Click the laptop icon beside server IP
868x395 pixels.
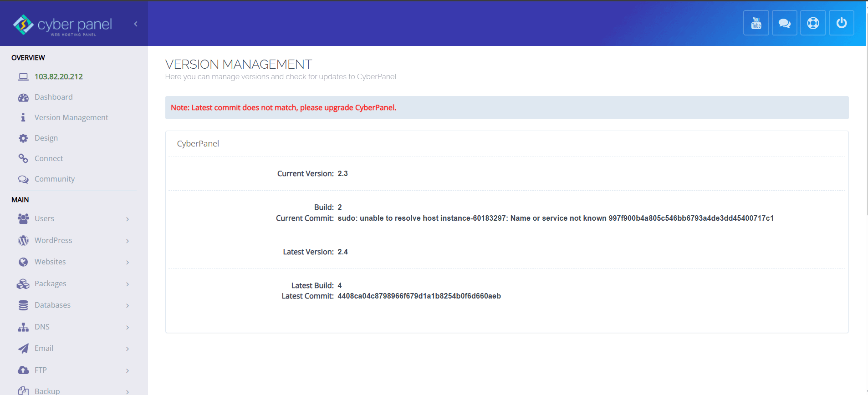pos(23,77)
